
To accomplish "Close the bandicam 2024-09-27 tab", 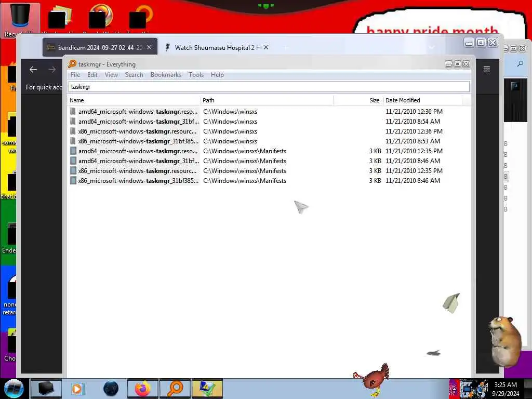I will pyautogui.click(x=149, y=47).
